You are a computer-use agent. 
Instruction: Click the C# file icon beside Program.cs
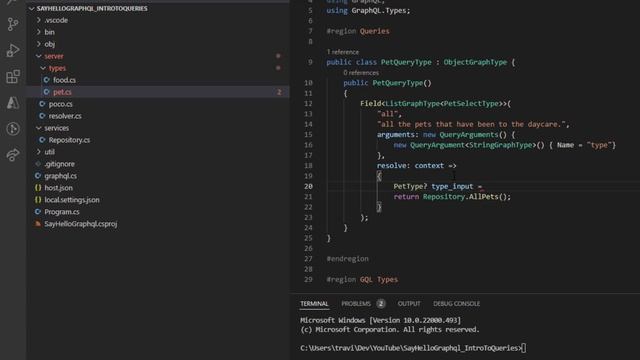click(x=38, y=212)
